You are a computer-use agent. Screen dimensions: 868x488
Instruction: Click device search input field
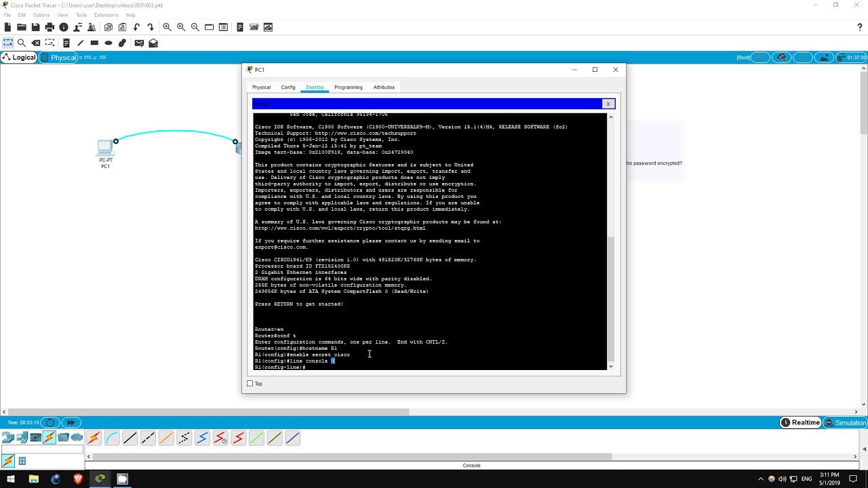[43, 450]
